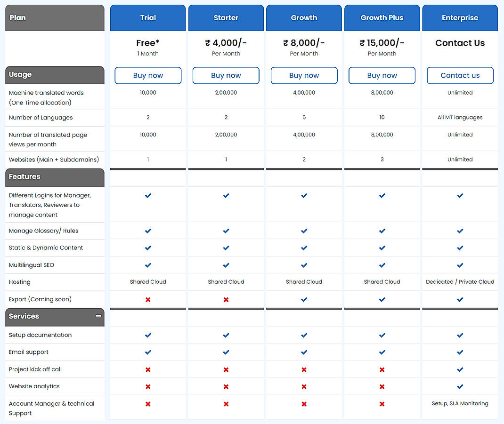Select the Starter plan header
Image resolution: width=504 pixels, height=424 pixels.
(226, 18)
